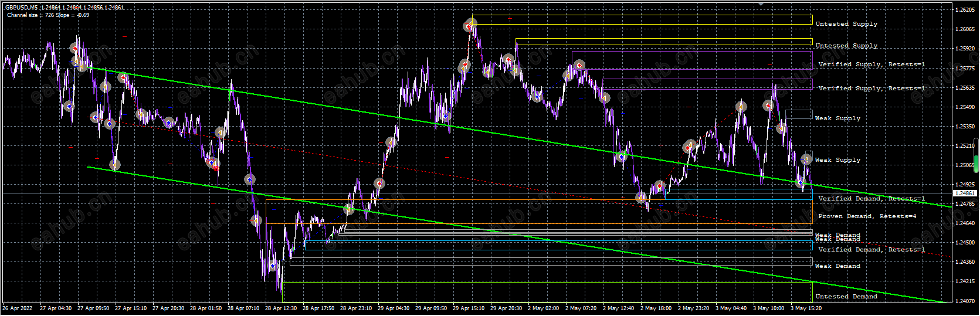Click the 27 Apr 15:10 time label
Viewport: 980px width, 316px height.
pyautogui.click(x=131, y=308)
